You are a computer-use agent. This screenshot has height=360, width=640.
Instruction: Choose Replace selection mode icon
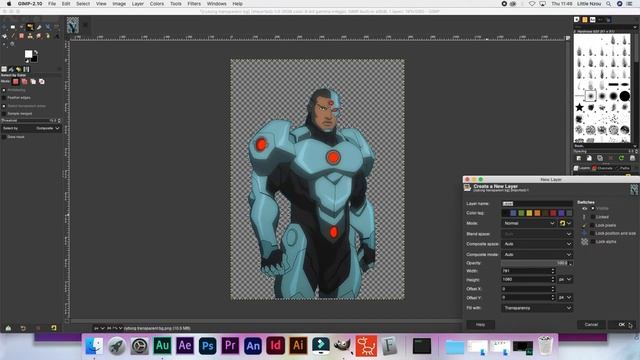16,82
